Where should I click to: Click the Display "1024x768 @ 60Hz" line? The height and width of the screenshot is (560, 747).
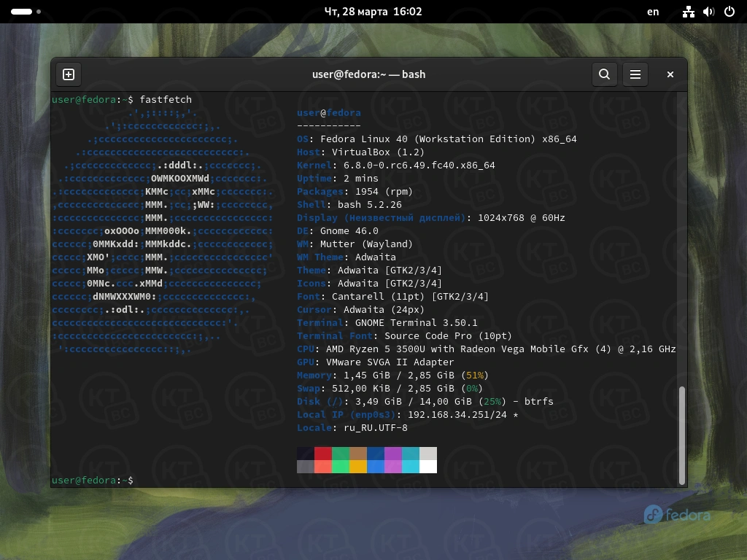point(430,217)
